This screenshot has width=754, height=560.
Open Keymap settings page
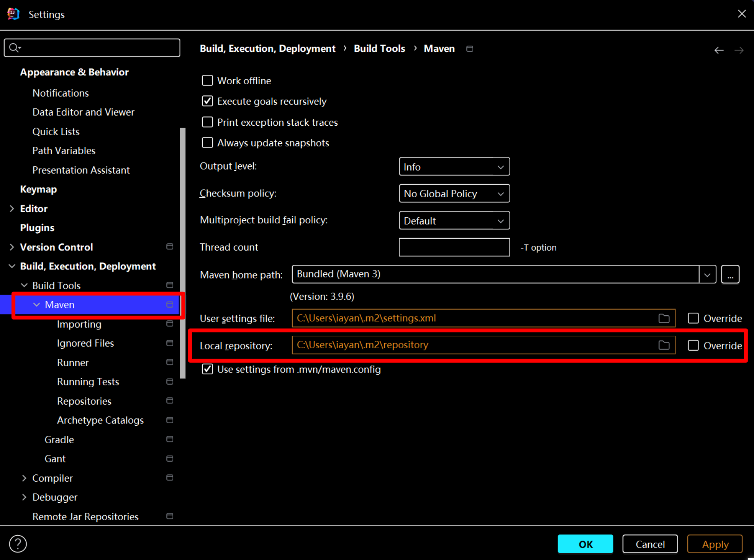39,189
